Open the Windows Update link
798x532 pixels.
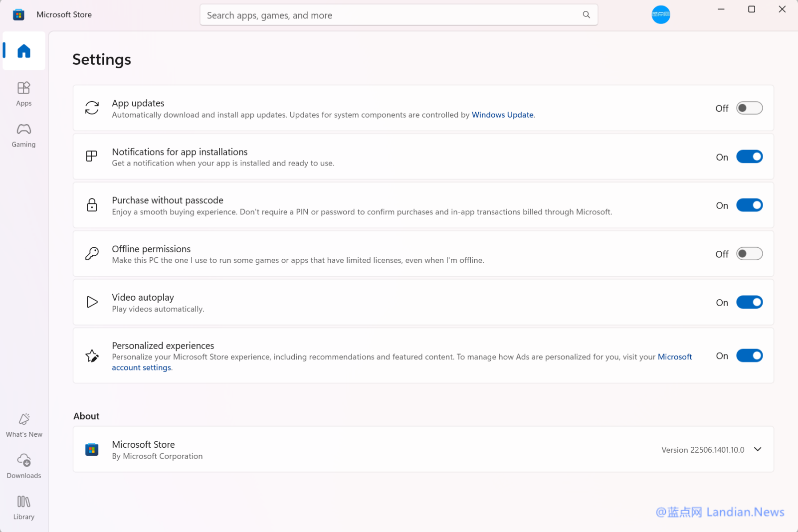coord(502,115)
